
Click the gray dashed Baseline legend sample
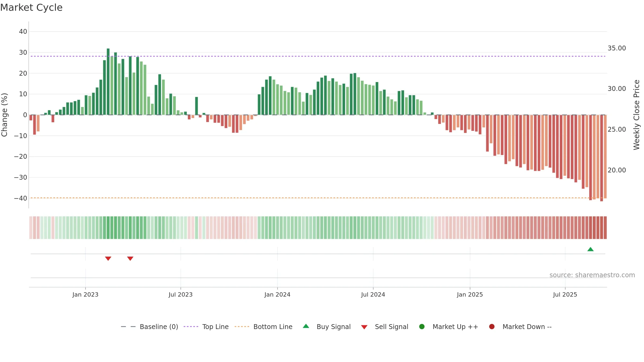pos(128,327)
